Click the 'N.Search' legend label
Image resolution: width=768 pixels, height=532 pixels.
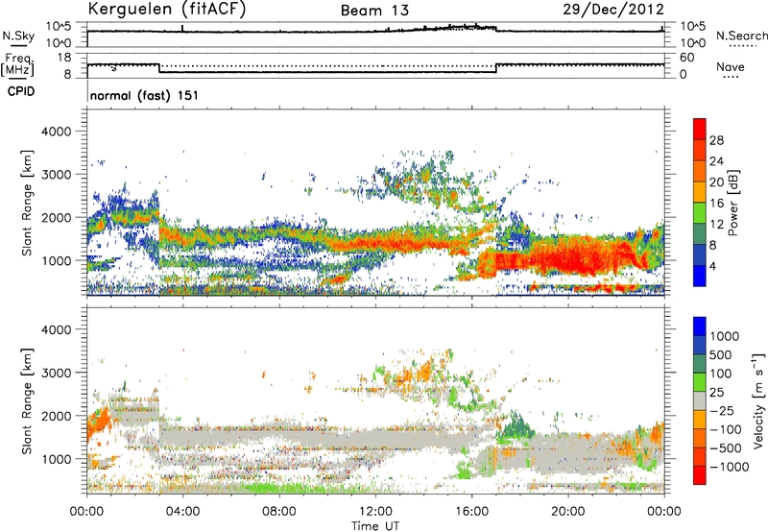[x=742, y=36]
